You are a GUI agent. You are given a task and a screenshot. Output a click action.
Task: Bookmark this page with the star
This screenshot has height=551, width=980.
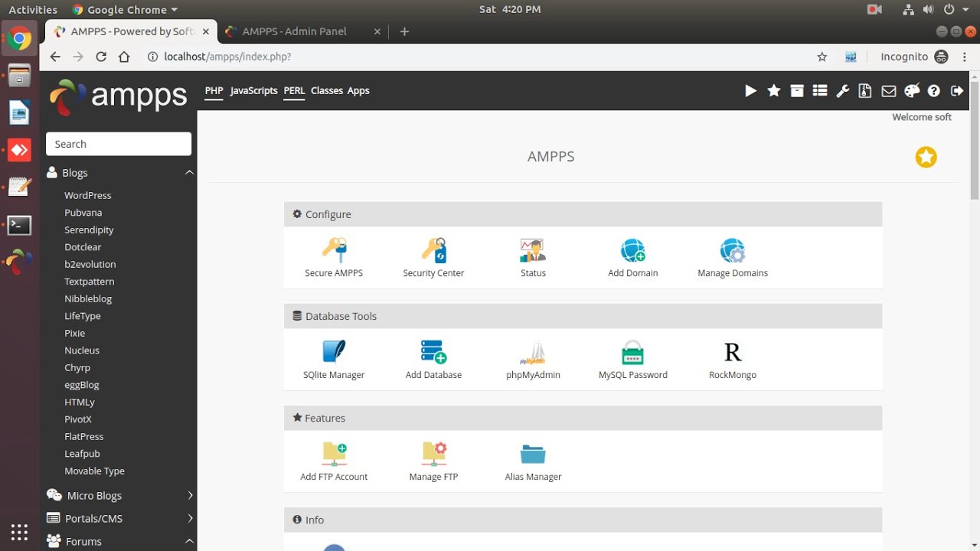pyautogui.click(x=822, y=57)
